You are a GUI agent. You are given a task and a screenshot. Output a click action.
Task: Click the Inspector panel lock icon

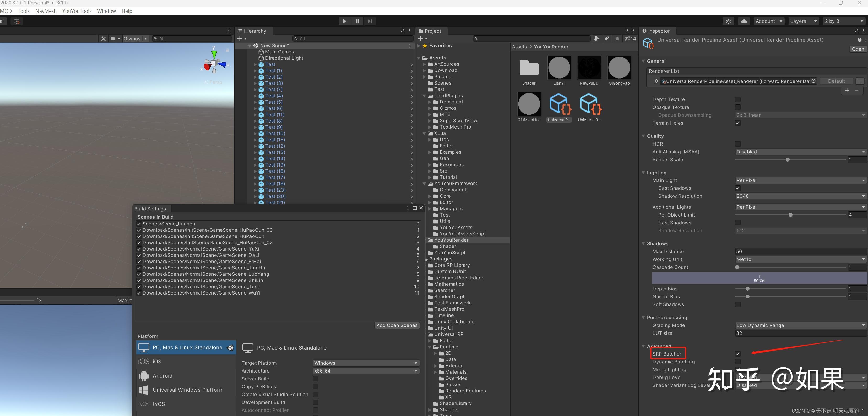[856, 31]
